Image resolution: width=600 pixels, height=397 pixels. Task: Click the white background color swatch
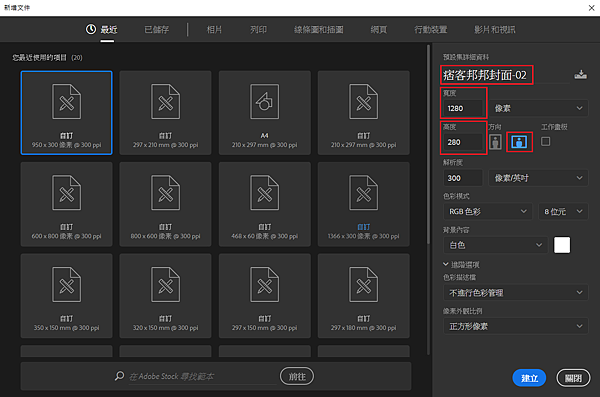(562, 245)
